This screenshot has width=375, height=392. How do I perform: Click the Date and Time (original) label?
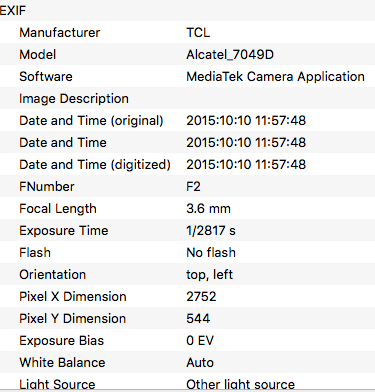tap(91, 121)
